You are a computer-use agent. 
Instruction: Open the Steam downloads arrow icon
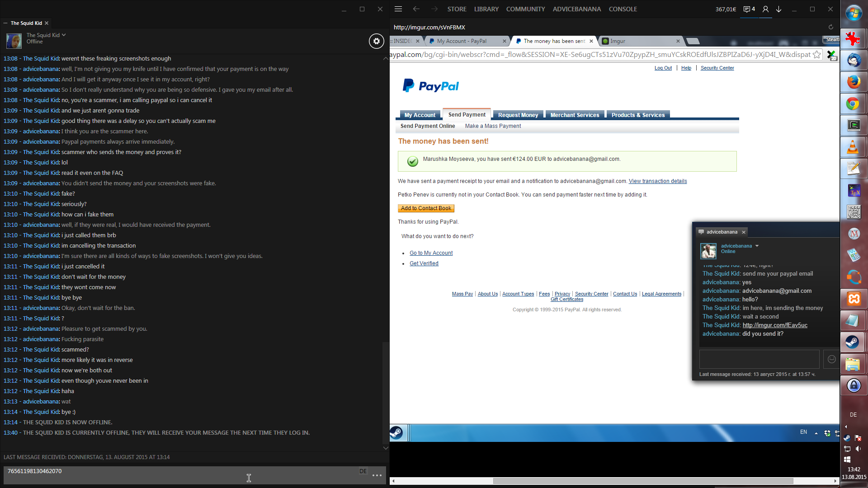coord(779,9)
